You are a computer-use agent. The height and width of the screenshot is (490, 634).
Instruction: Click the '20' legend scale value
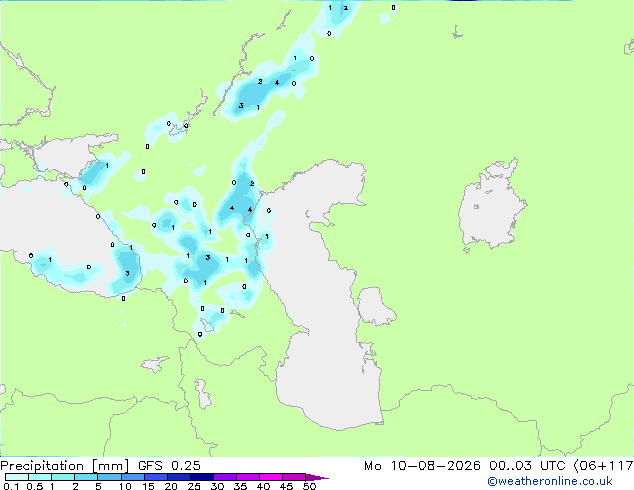(x=171, y=486)
